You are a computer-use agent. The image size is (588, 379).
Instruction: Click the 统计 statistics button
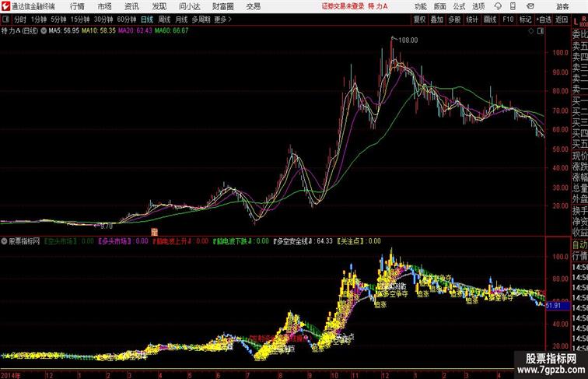pyautogui.click(x=472, y=19)
